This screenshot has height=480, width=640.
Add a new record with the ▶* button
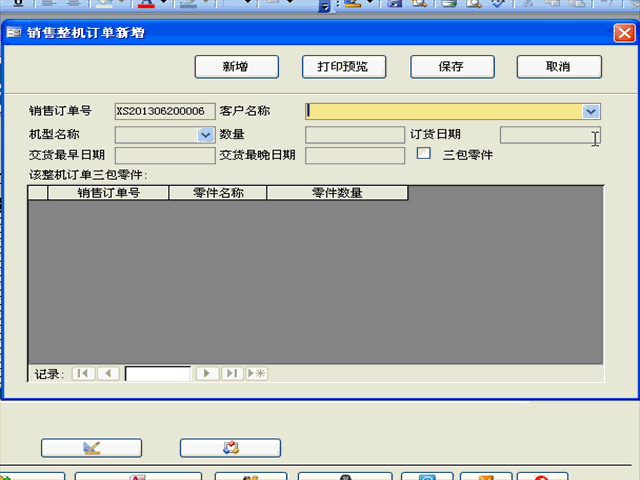point(257,373)
